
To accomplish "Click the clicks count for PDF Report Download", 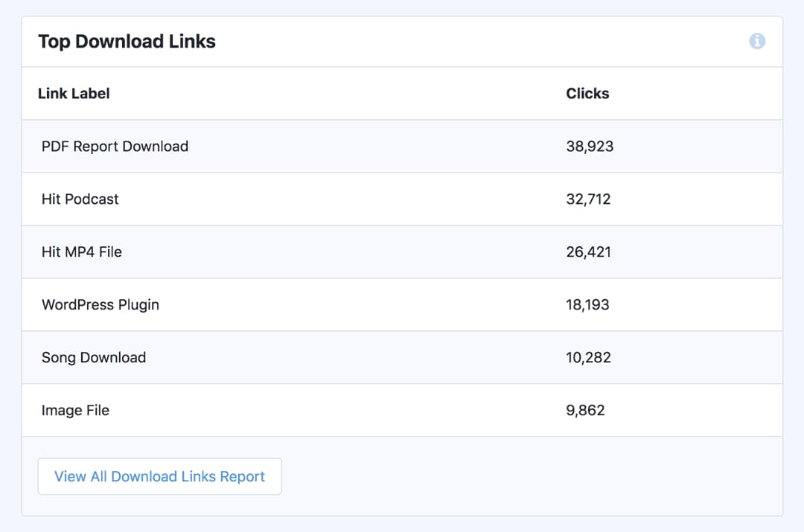I will click(x=589, y=146).
